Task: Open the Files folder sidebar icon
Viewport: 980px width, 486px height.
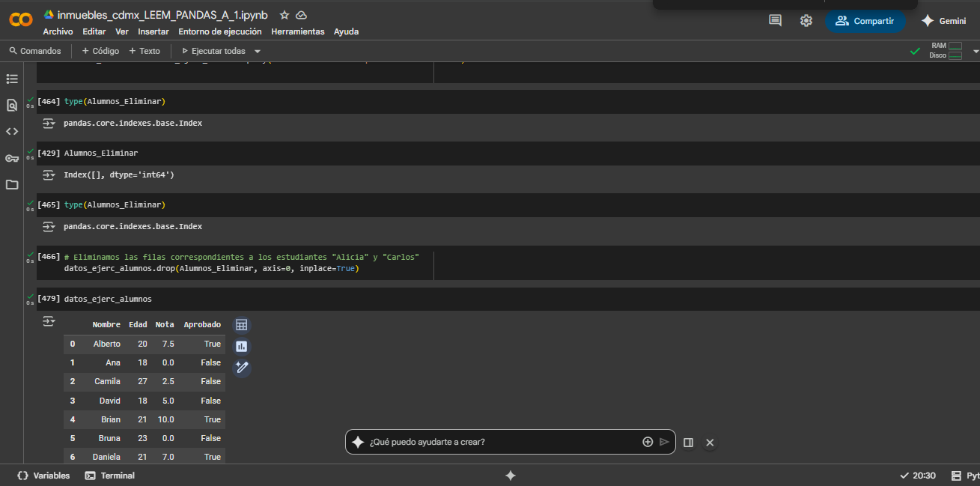Action: (12, 184)
